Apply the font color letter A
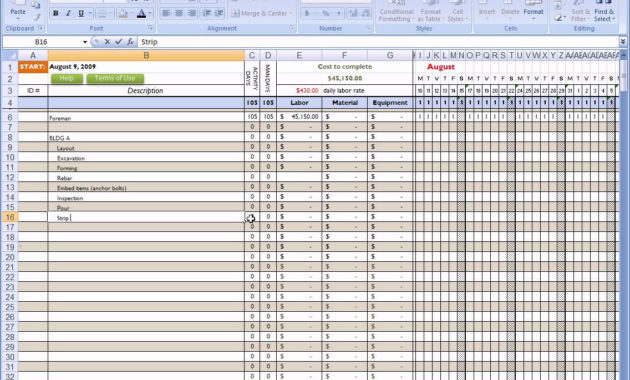The image size is (630, 380). point(141,13)
